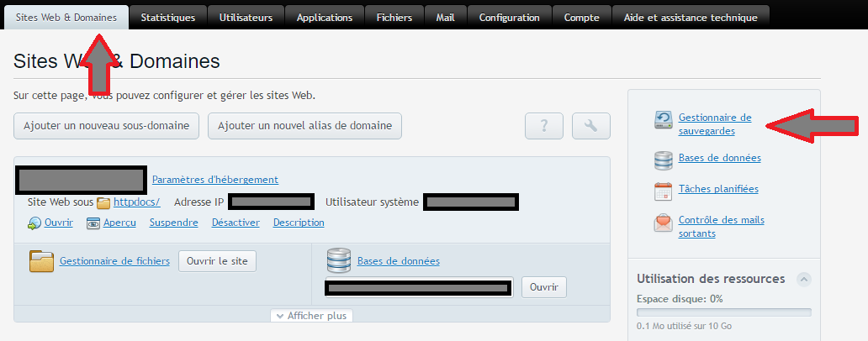Viewport: 868px width, 341px height.
Task: Click the disk space usage bar
Action: pos(723,313)
